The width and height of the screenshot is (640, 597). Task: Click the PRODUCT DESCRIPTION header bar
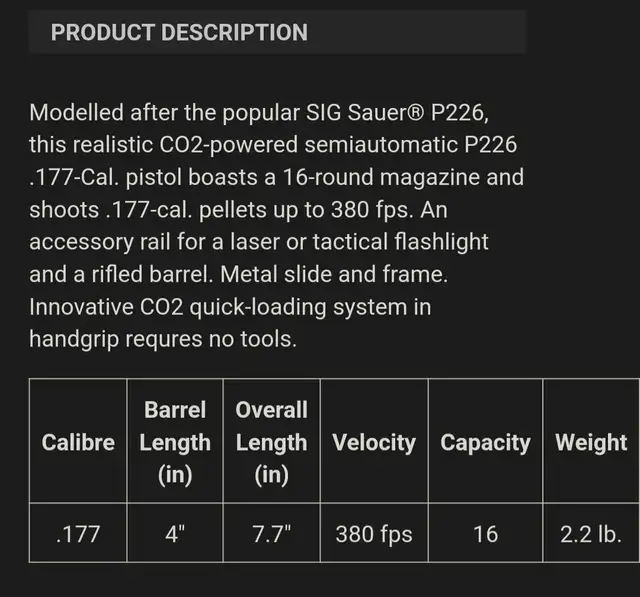click(278, 32)
